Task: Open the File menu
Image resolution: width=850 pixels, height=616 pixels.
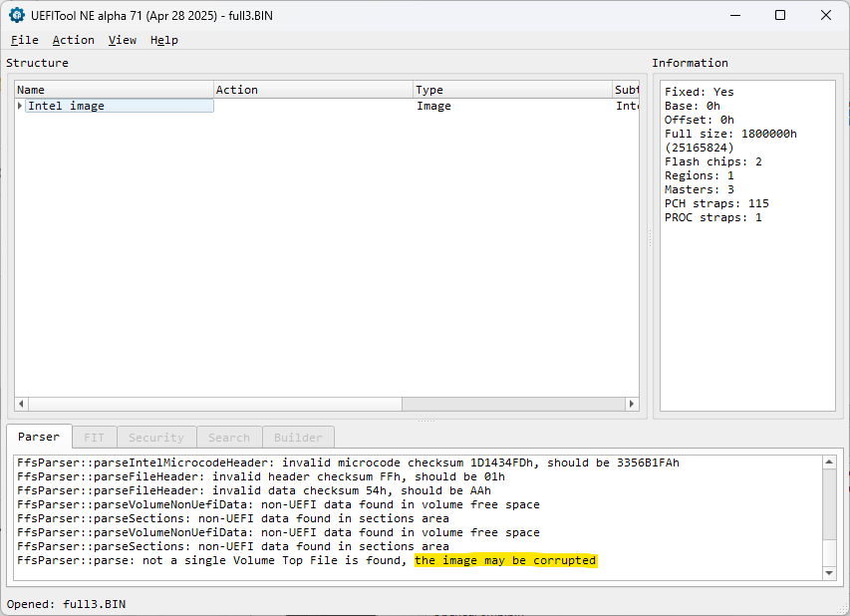Action: click(24, 40)
